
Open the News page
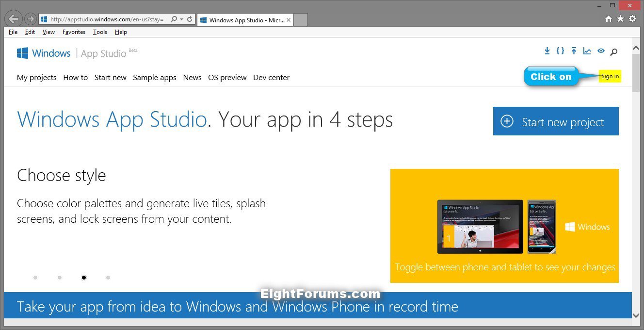(x=193, y=78)
